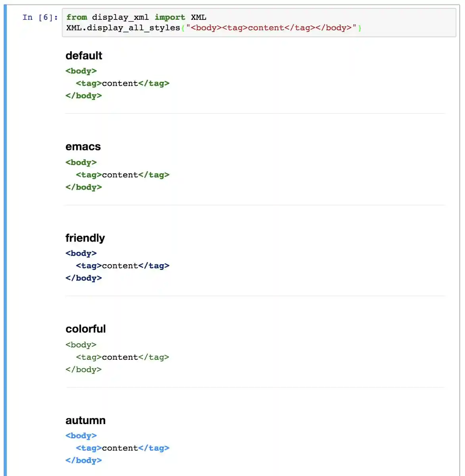This screenshot has width=465, height=476.
Task: Click the 'autumn' style heading
Action: (85, 420)
